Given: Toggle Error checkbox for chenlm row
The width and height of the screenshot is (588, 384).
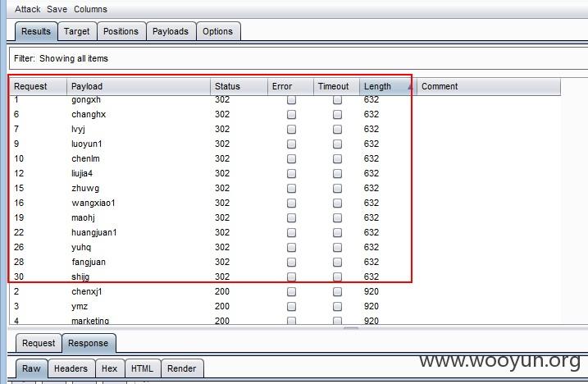Looking at the screenshot, I should click(x=291, y=159).
